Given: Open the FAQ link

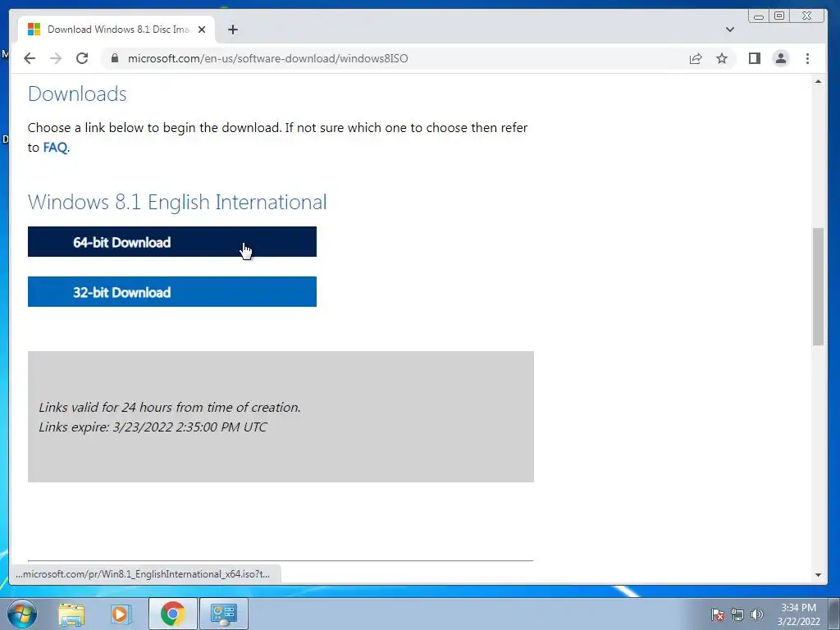Looking at the screenshot, I should 55,148.
